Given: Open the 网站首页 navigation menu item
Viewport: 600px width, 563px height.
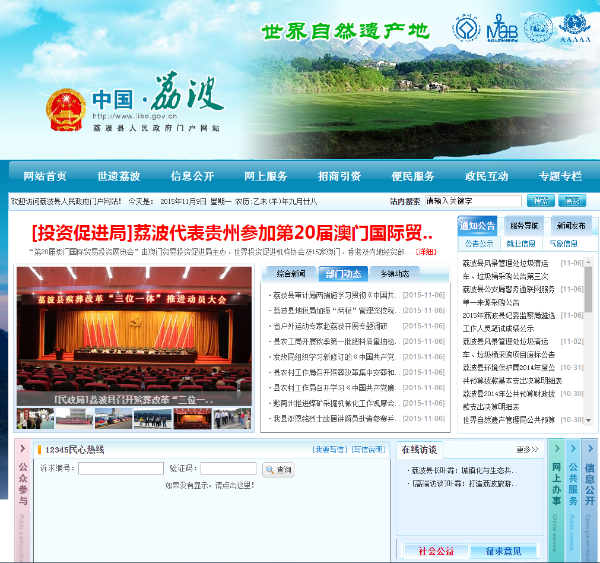Looking at the screenshot, I should [45, 176].
